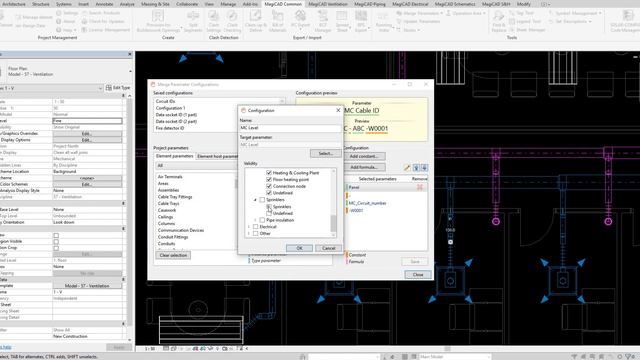Image resolution: width=640 pixels, height=360 pixels.
Task: Open the MagiCAD Piping ribbon tab
Action: coord(370,4)
